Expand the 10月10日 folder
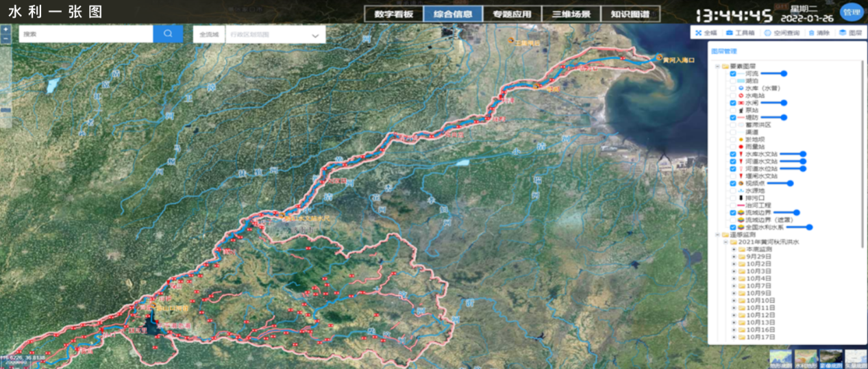Screen dimensions: 868x369 pos(734,301)
